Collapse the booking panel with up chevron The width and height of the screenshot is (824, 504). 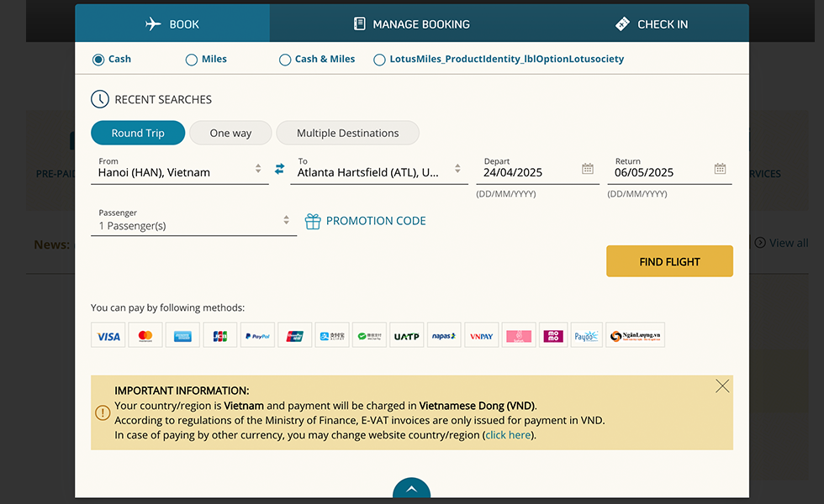click(x=411, y=489)
